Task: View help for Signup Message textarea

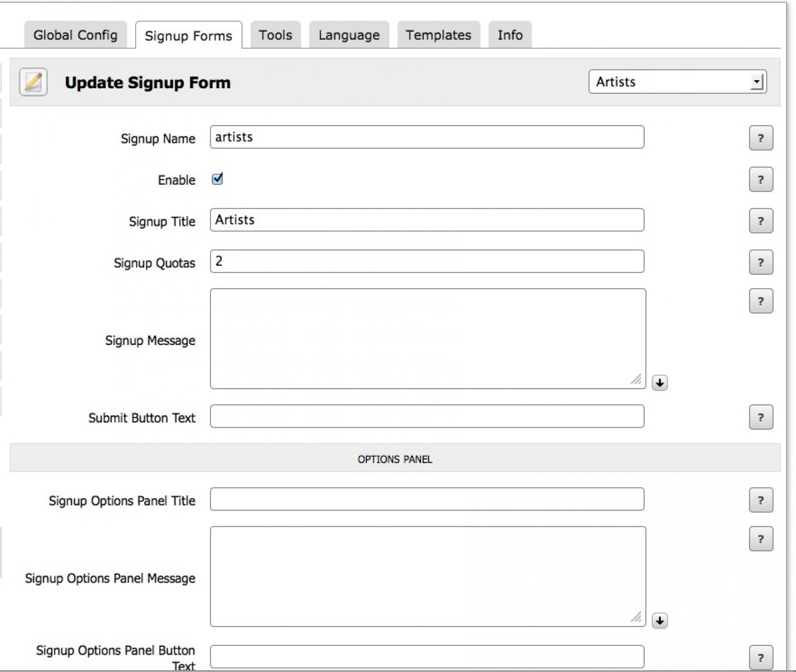Action: coord(761,301)
